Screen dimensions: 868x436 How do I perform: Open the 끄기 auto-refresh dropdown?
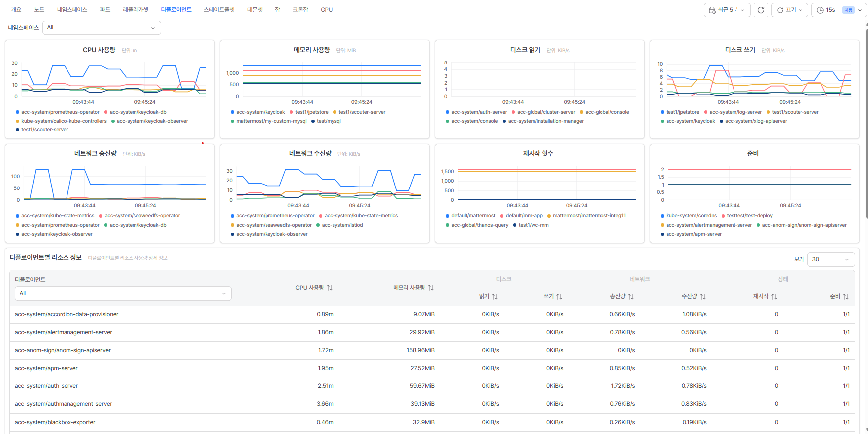tap(790, 10)
